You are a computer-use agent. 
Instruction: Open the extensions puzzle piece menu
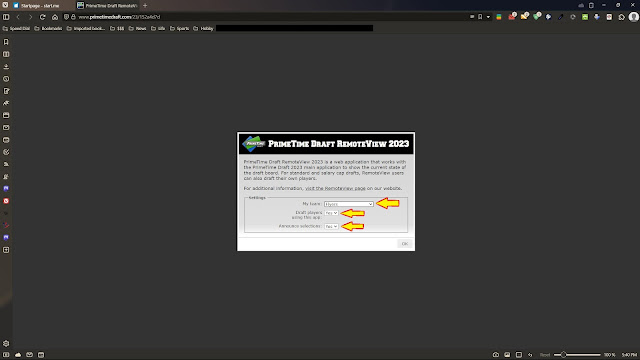pos(621,17)
